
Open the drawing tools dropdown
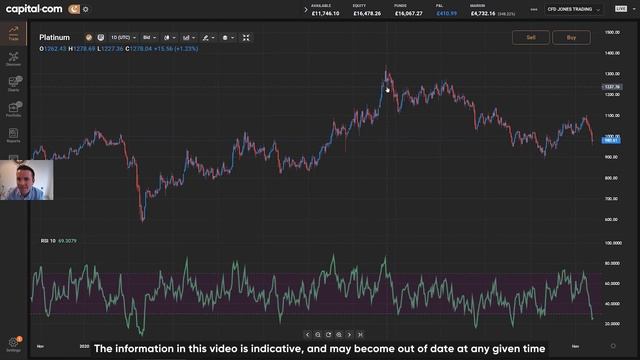point(208,38)
